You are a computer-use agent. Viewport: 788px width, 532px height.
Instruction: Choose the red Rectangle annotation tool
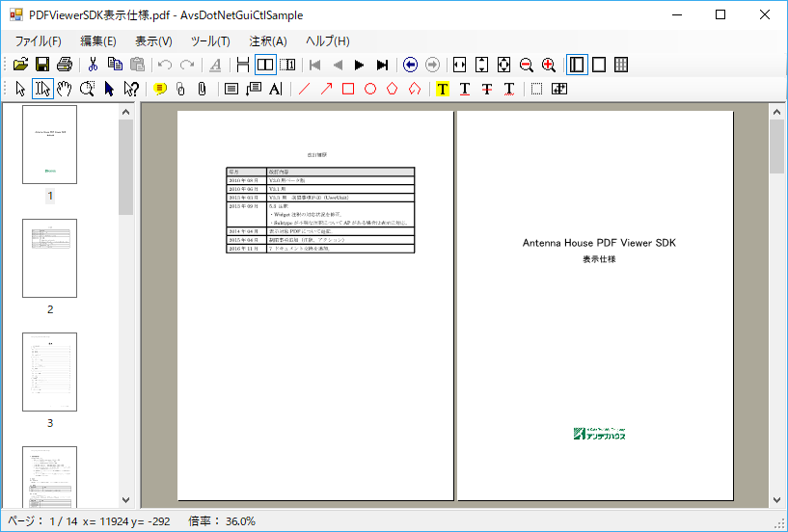click(x=348, y=89)
